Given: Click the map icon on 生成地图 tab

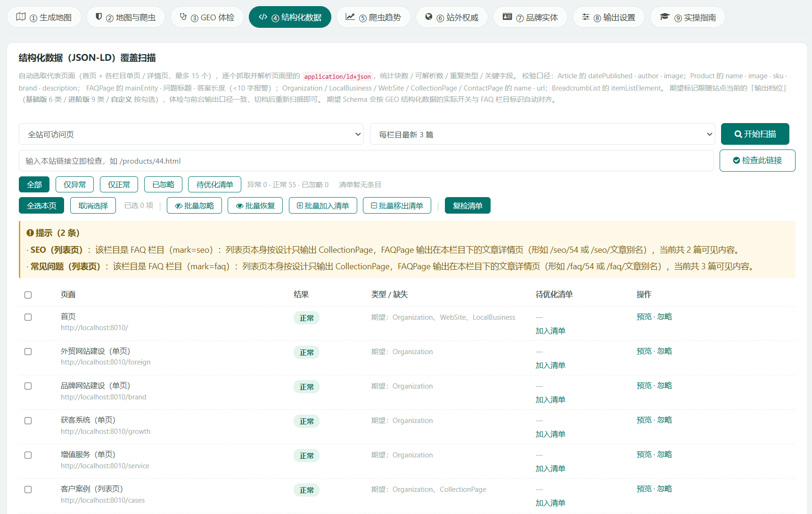Looking at the screenshot, I should pyautogui.click(x=21, y=17).
